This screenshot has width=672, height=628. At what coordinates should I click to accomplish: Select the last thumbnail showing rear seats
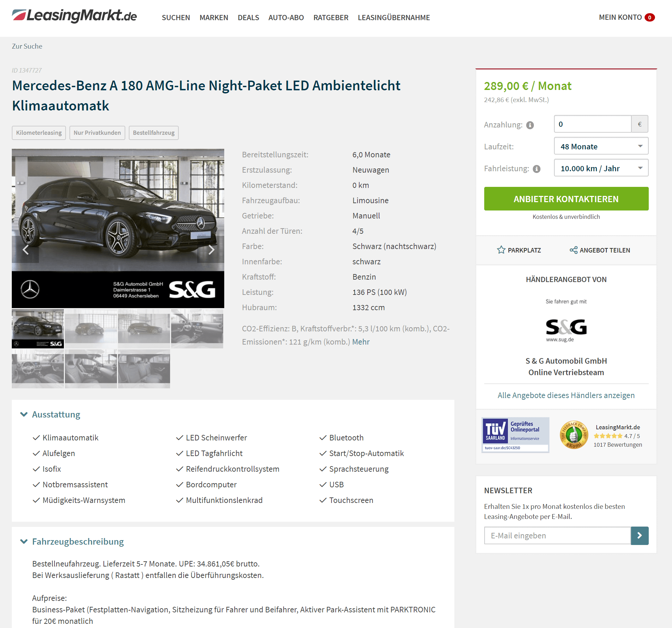(144, 369)
